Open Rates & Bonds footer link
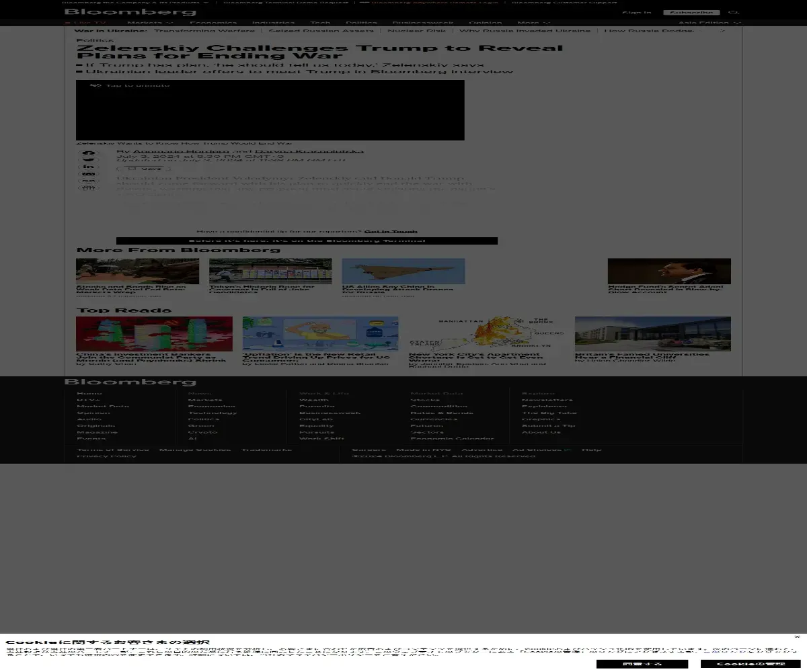Viewport: 807px width, 672px height. tap(442, 413)
